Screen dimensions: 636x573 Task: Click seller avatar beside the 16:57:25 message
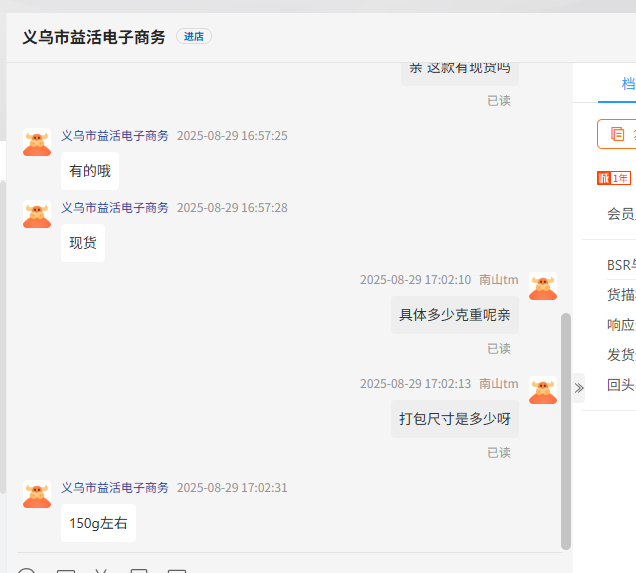pos(37,142)
